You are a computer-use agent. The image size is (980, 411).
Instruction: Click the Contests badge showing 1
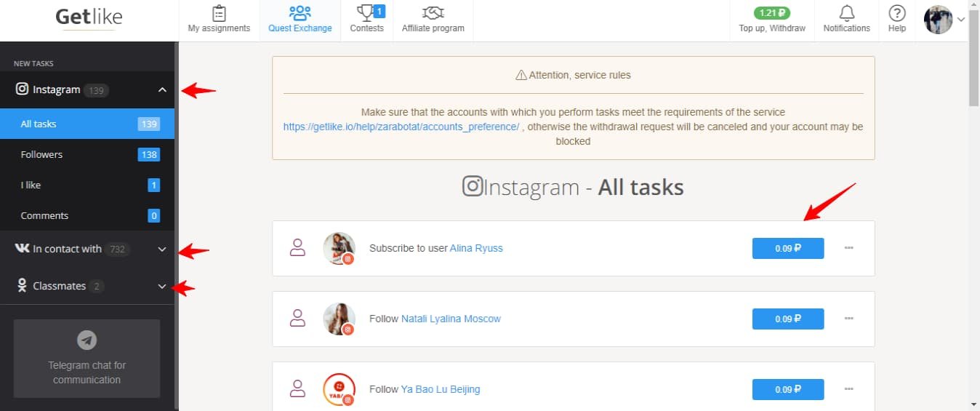point(379,11)
